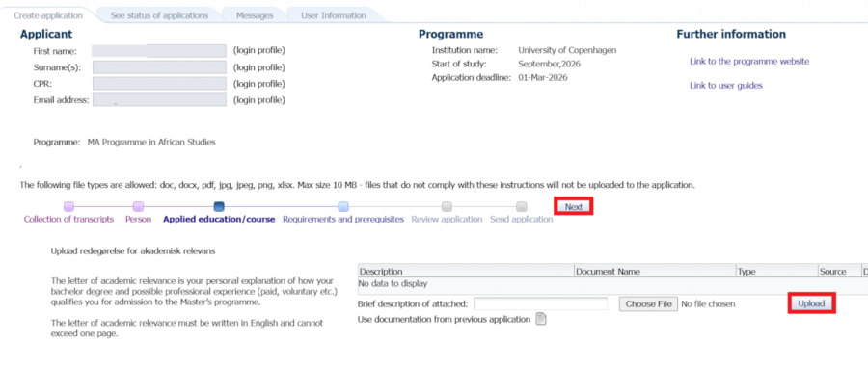Viewport: 868px width, 368px height.
Task: Select the Applied education/course step marker
Action: (219, 207)
